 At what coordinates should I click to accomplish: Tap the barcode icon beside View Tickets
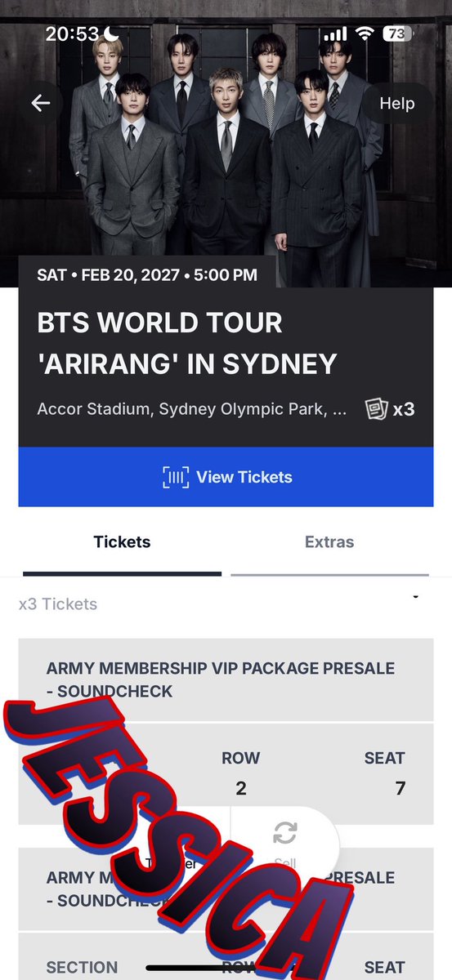point(176,477)
